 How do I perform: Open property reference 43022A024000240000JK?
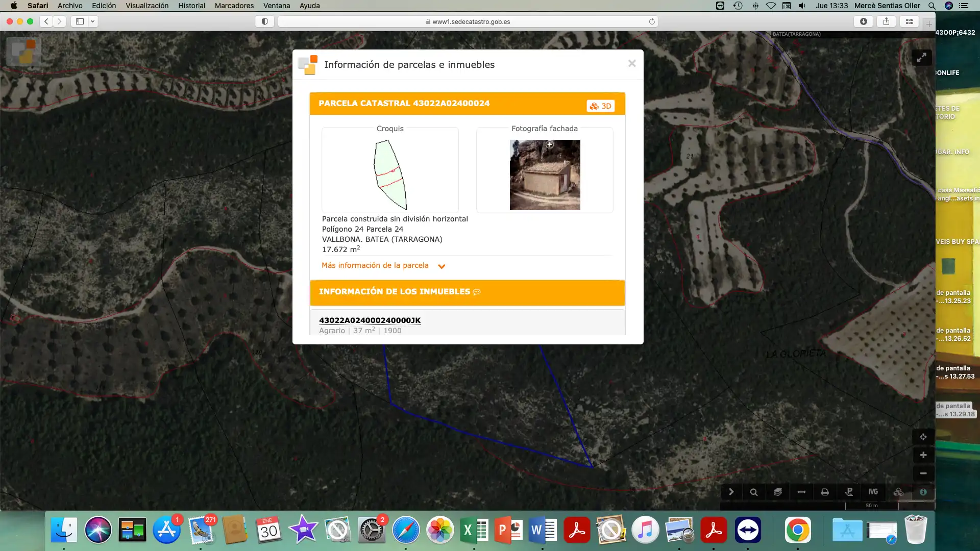(370, 320)
